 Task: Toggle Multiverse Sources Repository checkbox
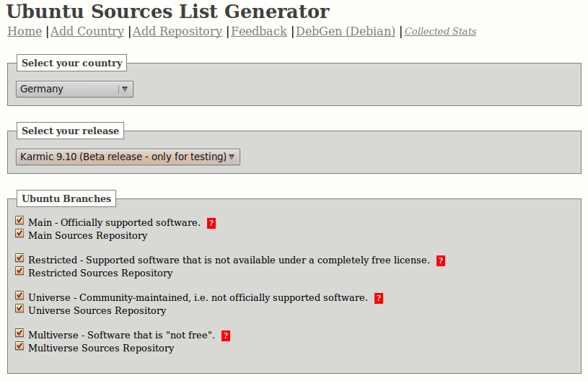pyautogui.click(x=19, y=347)
